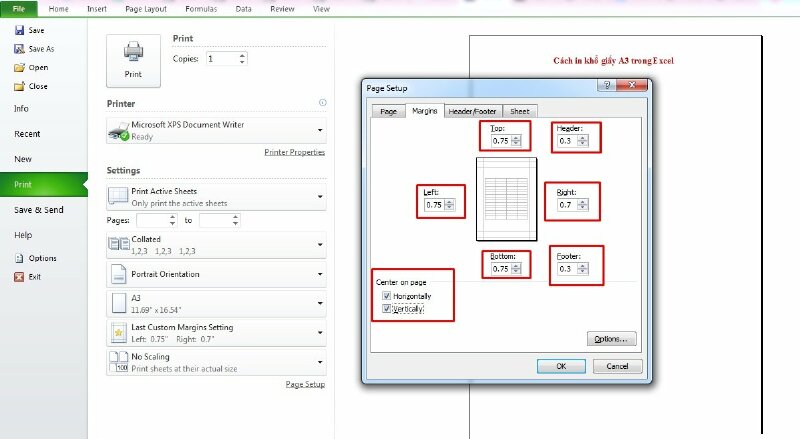800x439 pixels.
Task: Click the Pages to input field
Action: pyautogui.click(x=215, y=221)
